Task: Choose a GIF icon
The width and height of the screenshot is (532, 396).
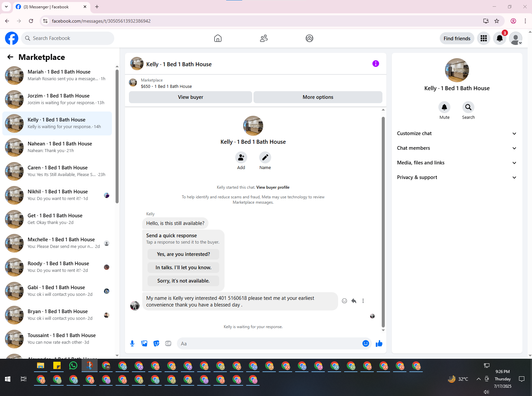Action: click(x=168, y=343)
